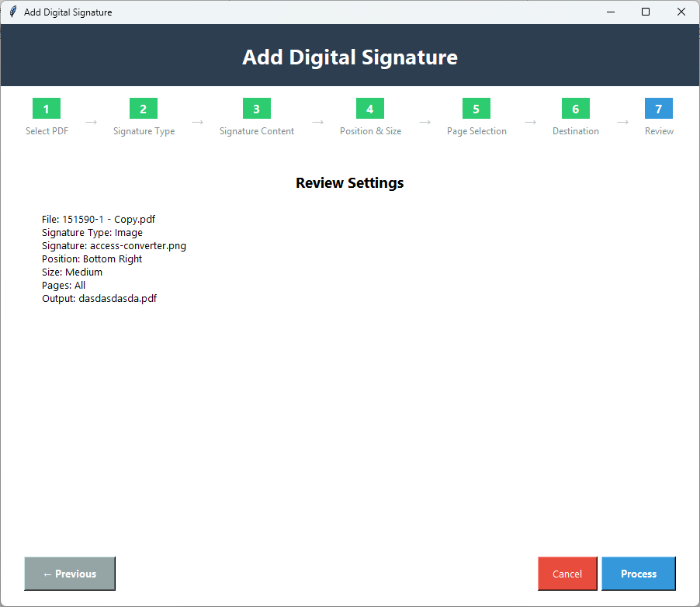Open step 3 Signature Content badge
700x607 pixels.
click(x=256, y=109)
